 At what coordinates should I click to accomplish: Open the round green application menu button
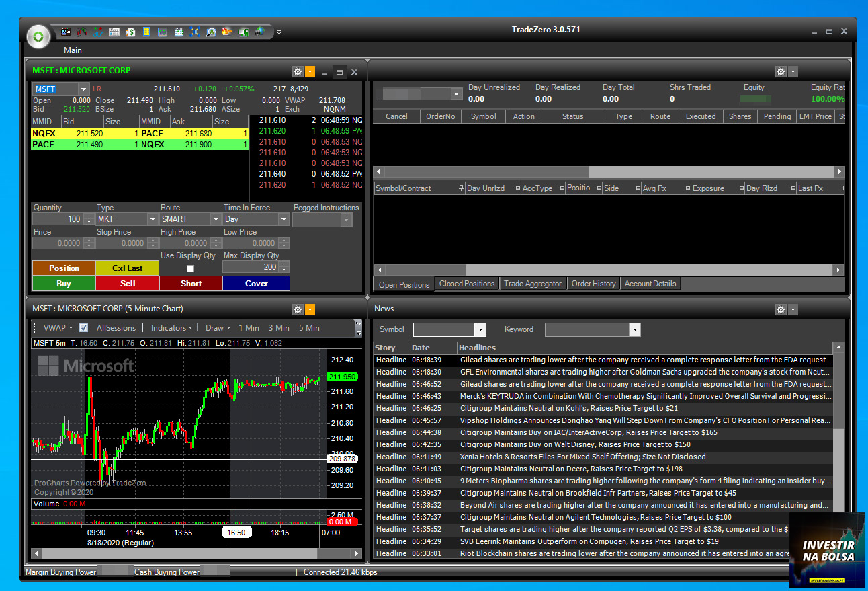point(38,36)
